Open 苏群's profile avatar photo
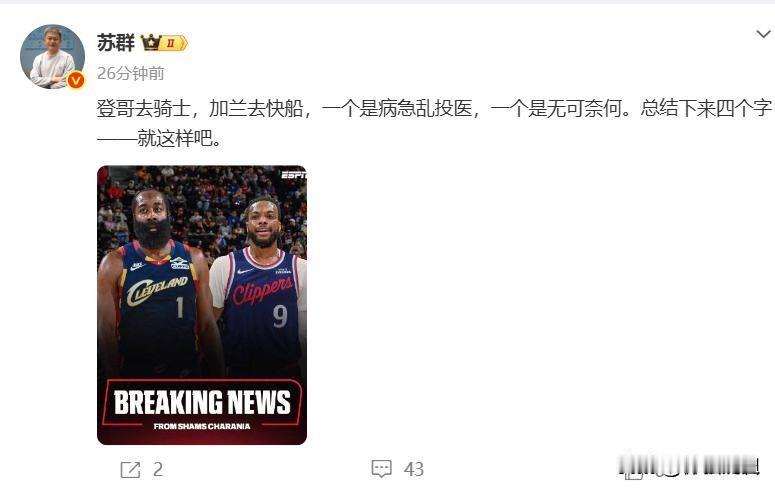This screenshot has height=490, width=775. point(52,56)
